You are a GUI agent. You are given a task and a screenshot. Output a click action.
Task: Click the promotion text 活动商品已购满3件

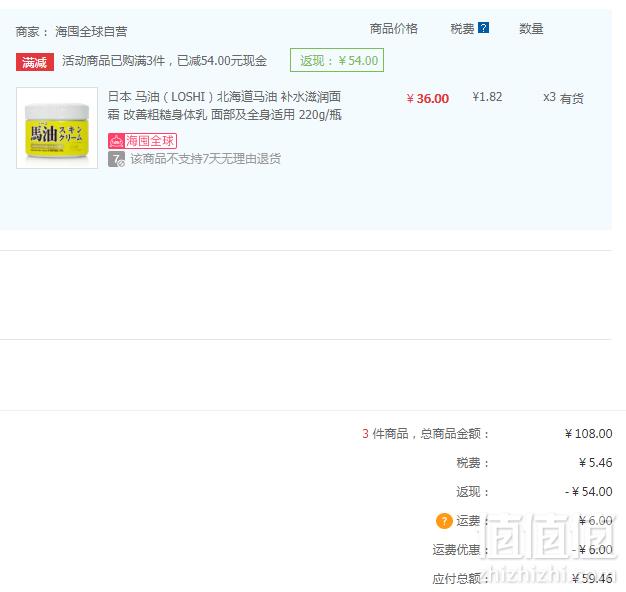113,61
